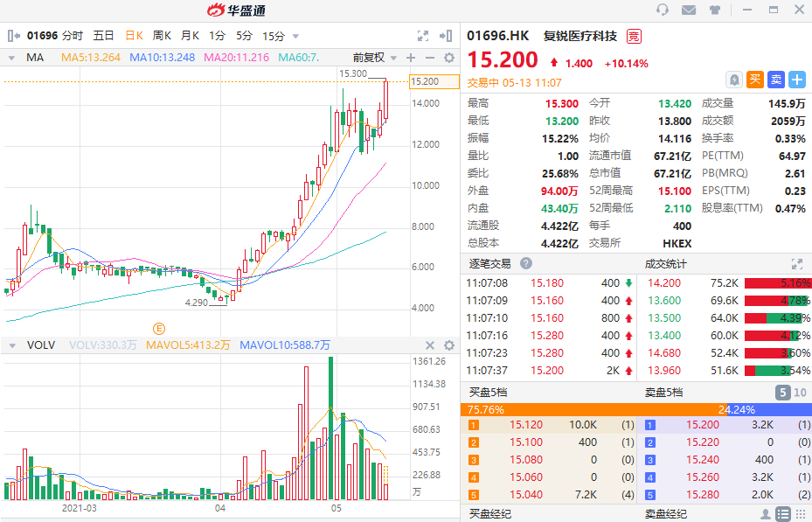
Task: Open help for 逐笔交易
Action: [526, 263]
